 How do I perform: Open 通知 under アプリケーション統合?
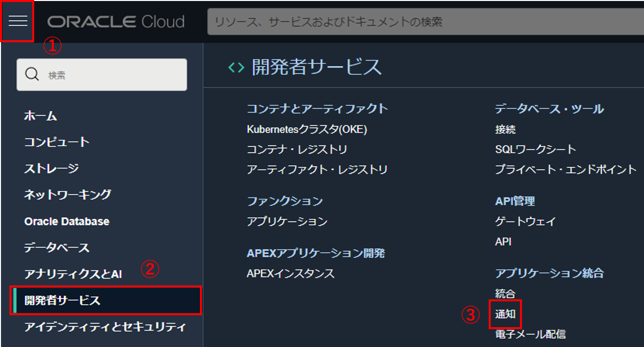click(505, 314)
